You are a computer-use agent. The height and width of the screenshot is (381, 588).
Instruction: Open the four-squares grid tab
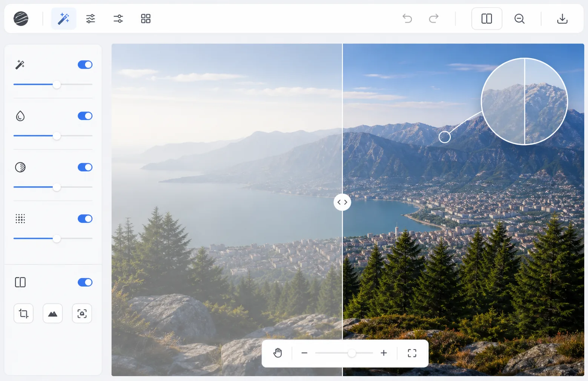(x=146, y=19)
